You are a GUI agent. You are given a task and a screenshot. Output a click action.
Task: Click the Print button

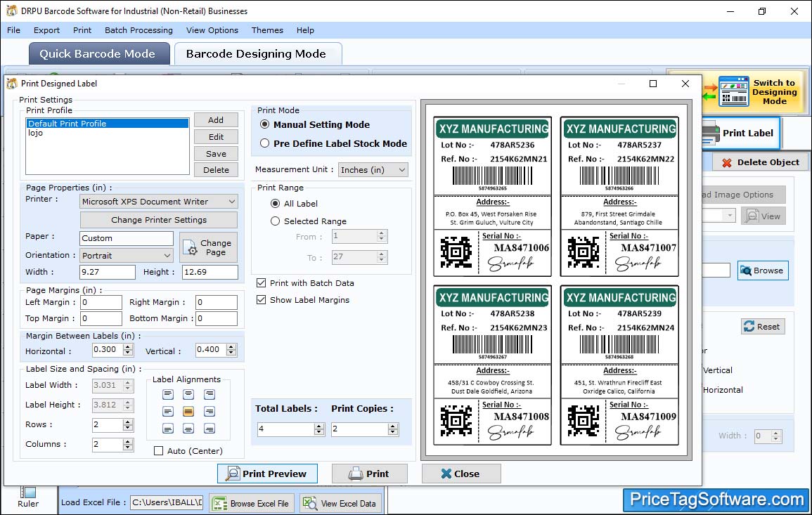369,474
